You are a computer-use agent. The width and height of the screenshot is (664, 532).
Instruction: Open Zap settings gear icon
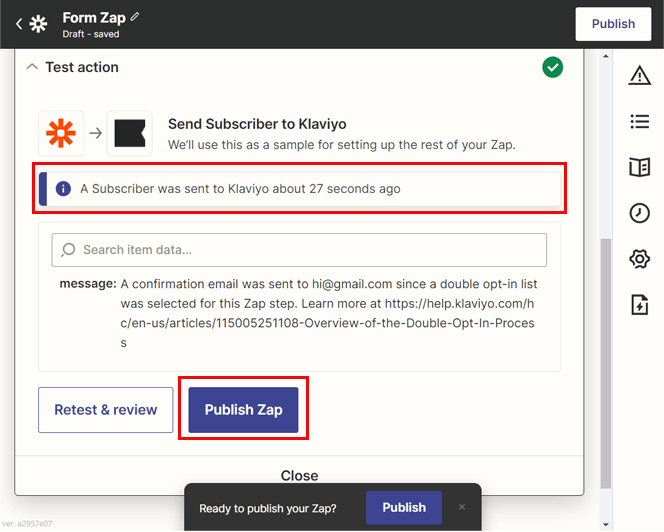click(x=639, y=259)
